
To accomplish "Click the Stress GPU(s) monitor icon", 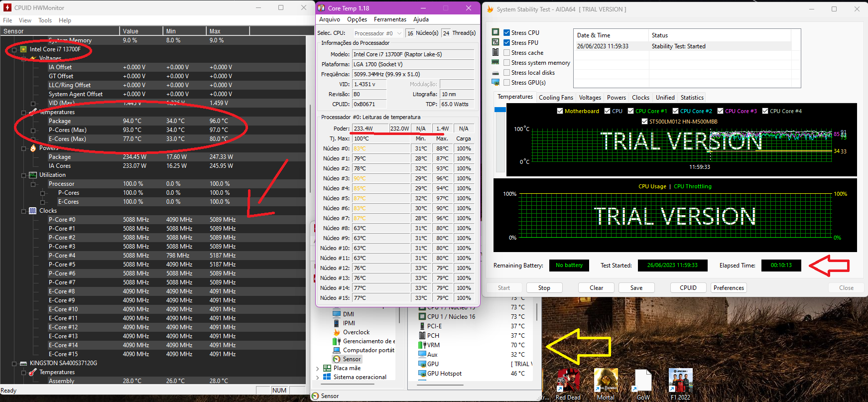I will pyautogui.click(x=496, y=82).
